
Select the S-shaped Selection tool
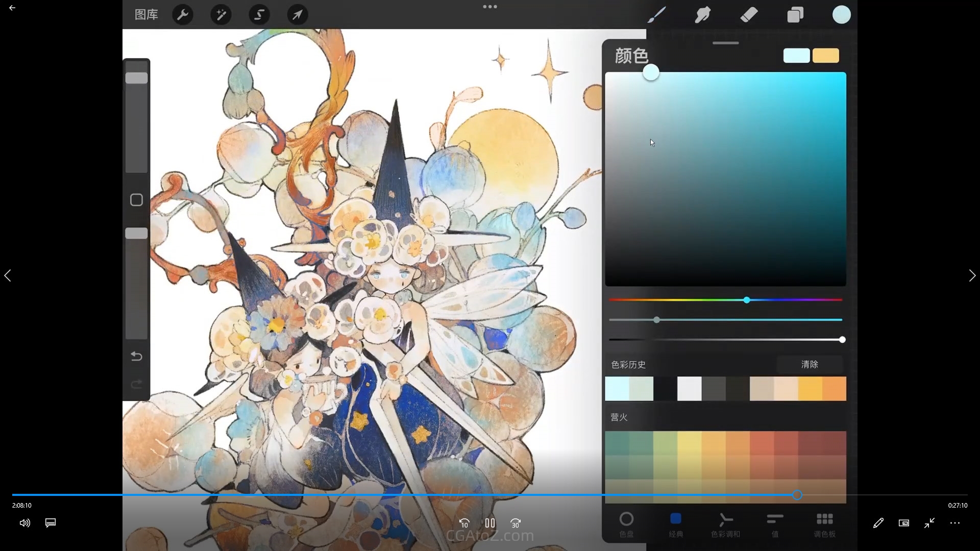point(259,15)
